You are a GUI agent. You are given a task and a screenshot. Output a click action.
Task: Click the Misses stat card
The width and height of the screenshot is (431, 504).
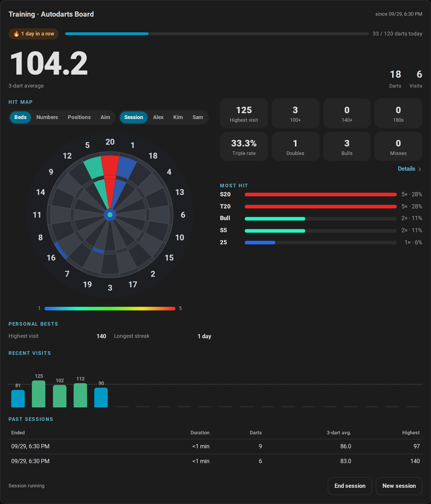pyautogui.click(x=398, y=146)
